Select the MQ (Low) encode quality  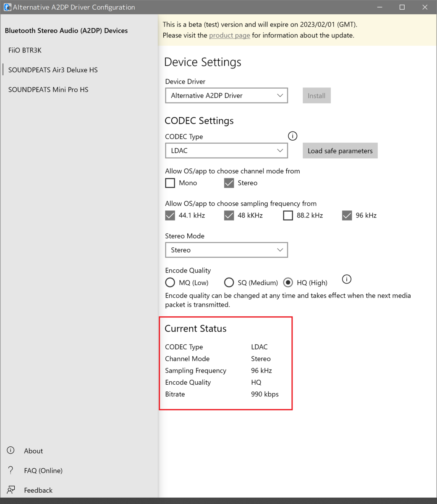[170, 282]
